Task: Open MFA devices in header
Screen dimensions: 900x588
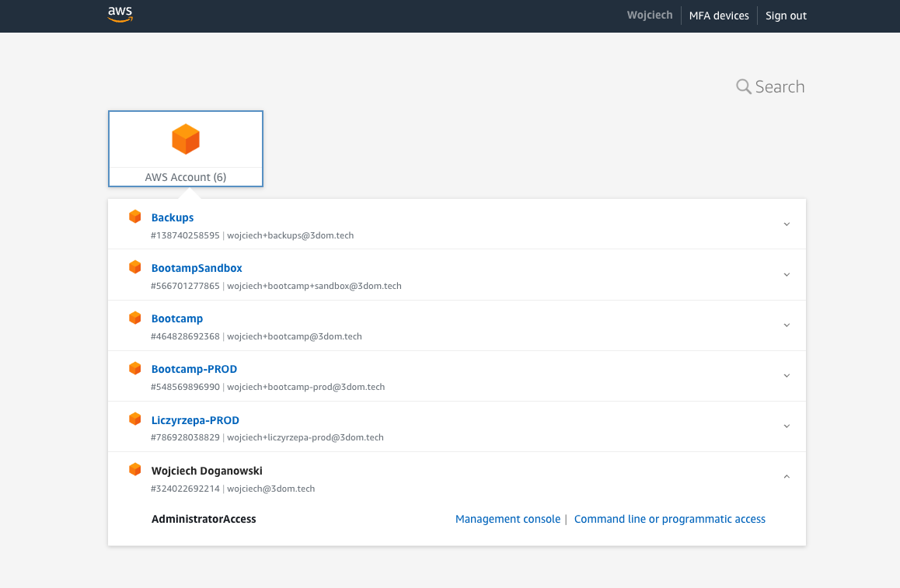Action: coord(719,16)
